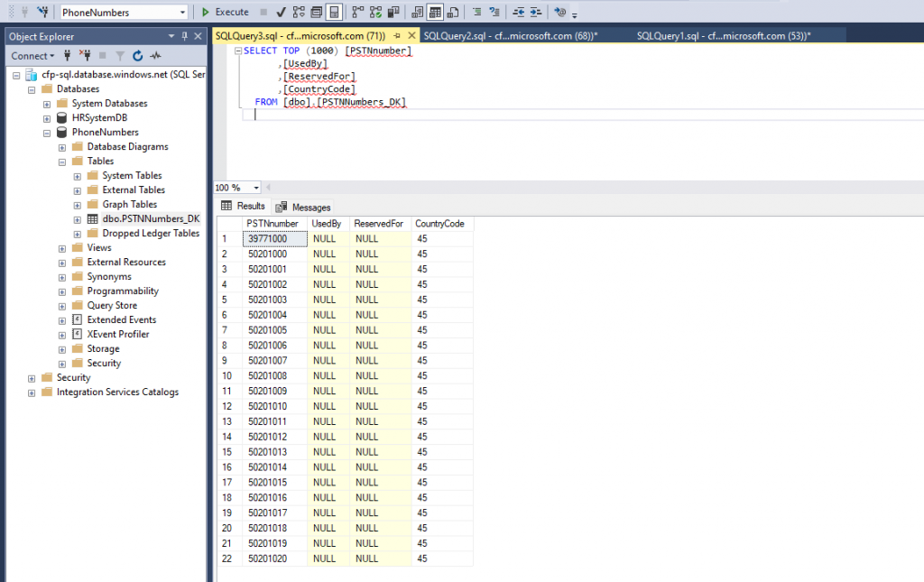Close the Object Explorer panel
This screenshot has height=582, width=924.
(198, 36)
